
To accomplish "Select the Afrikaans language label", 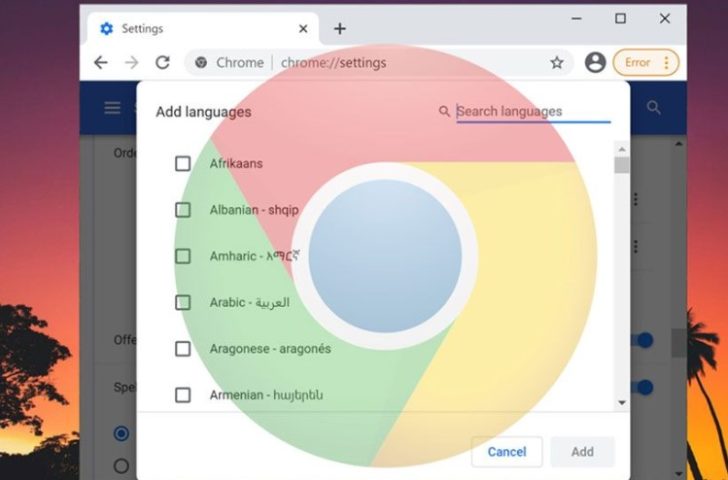I will tap(236, 163).
